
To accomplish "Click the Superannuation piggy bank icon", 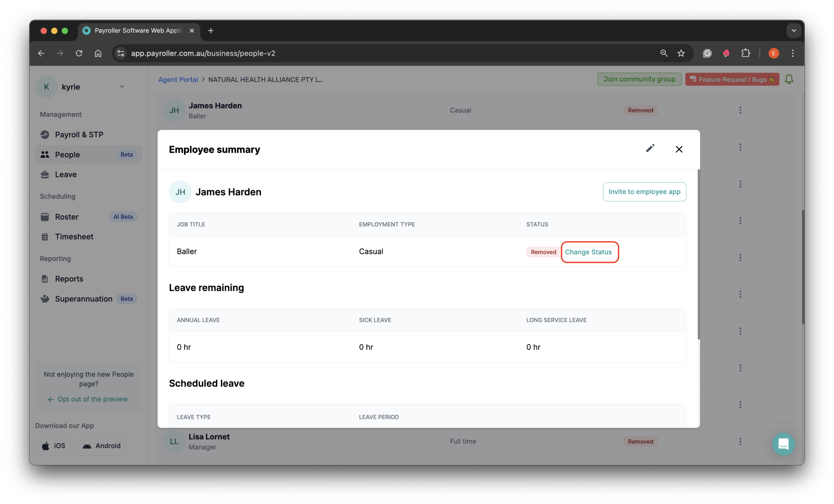I will (45, 298).
